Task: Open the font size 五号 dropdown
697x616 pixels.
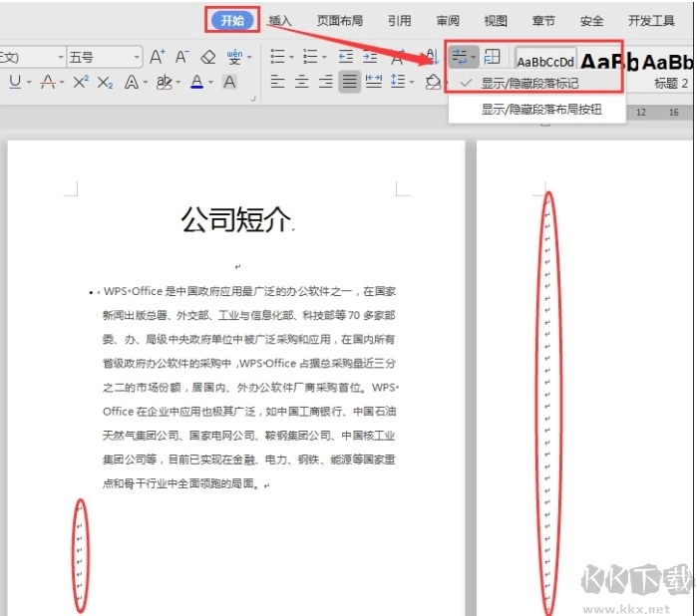Action: click(134, 58)
